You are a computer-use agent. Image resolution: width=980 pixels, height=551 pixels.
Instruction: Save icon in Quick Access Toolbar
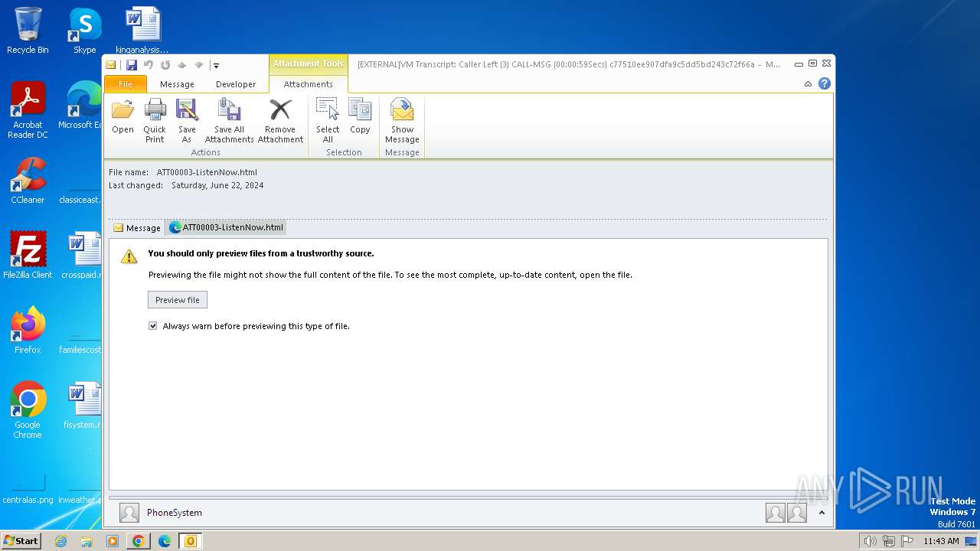[x=132, y=65]
